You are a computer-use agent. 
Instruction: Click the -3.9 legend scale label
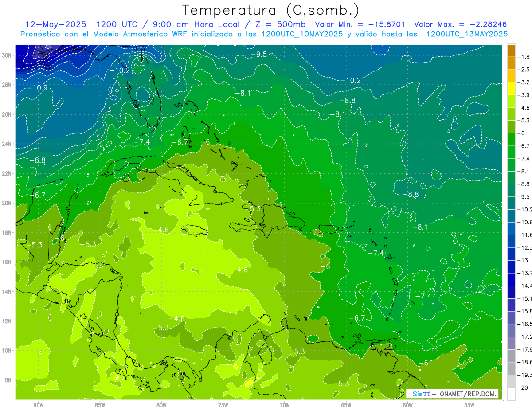pyautogui.click(x=524, y=95)
